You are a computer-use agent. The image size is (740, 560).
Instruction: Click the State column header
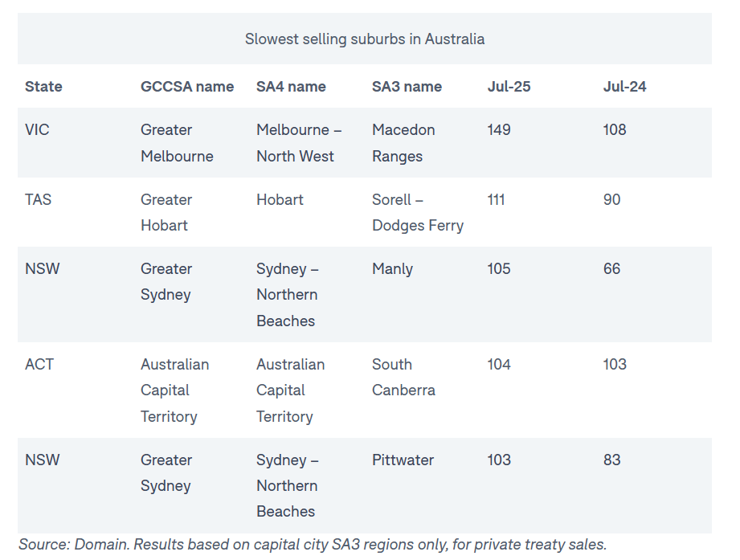tap(43, 87)
